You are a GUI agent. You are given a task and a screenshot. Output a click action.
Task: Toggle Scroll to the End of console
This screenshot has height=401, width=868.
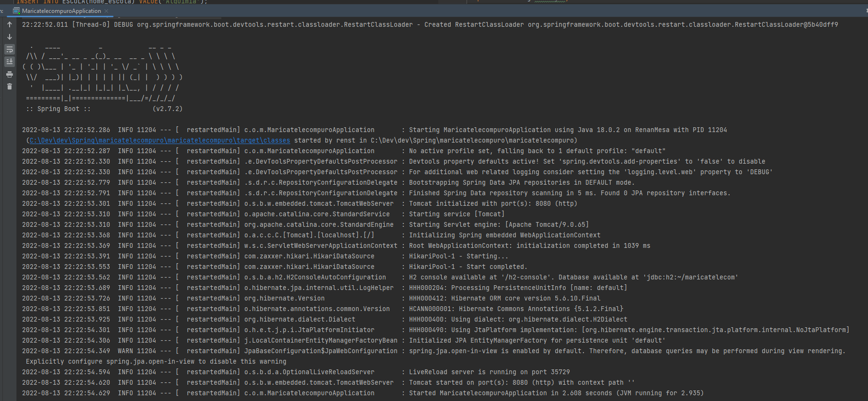[x=10, y=62]
